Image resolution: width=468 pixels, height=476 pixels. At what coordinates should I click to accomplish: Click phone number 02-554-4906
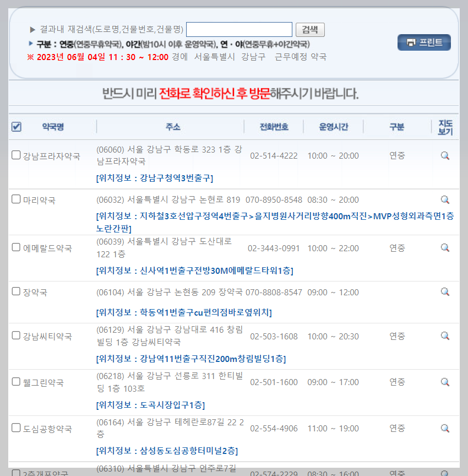274,428
